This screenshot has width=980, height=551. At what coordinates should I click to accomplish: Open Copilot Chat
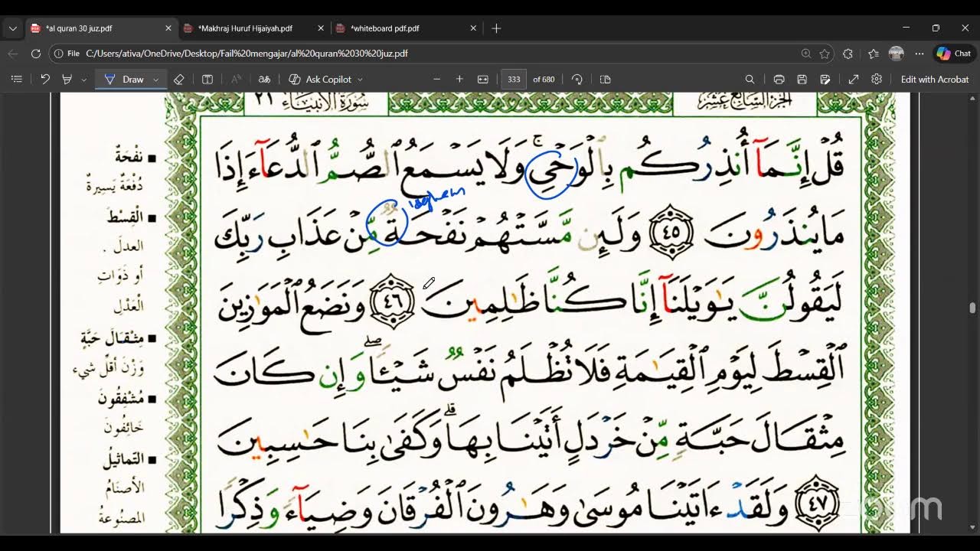click(954, 54)
